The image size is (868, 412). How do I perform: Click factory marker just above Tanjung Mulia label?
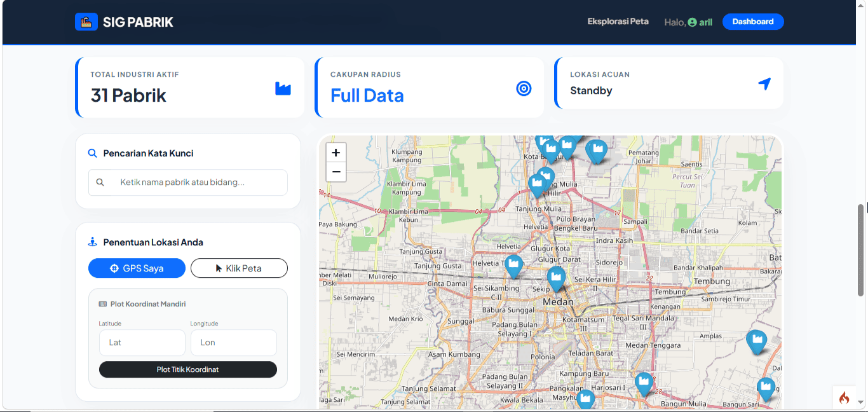[x=537, y=185]
